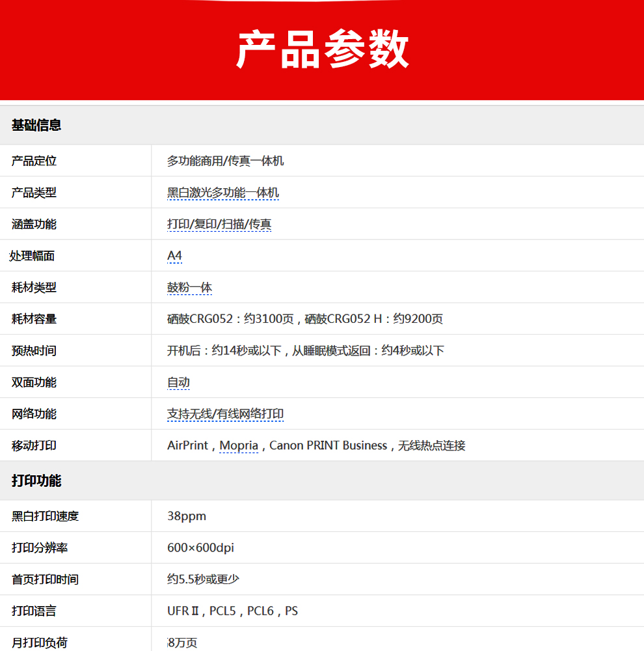The height and width of the screenshot is (651, 644).
Task: Select the 耗材容量 row label
Action: (34, 319)
